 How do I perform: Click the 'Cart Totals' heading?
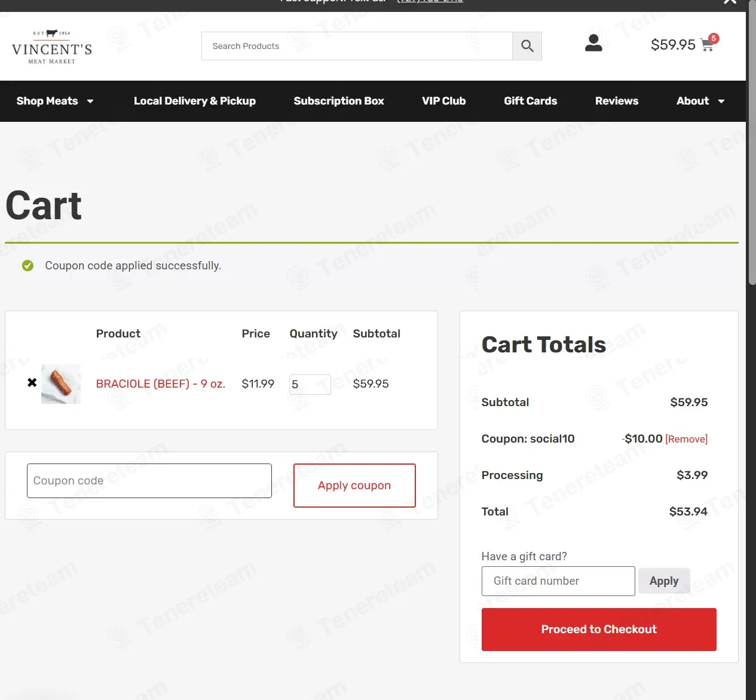pyautogui.click(x=544, y=345)
